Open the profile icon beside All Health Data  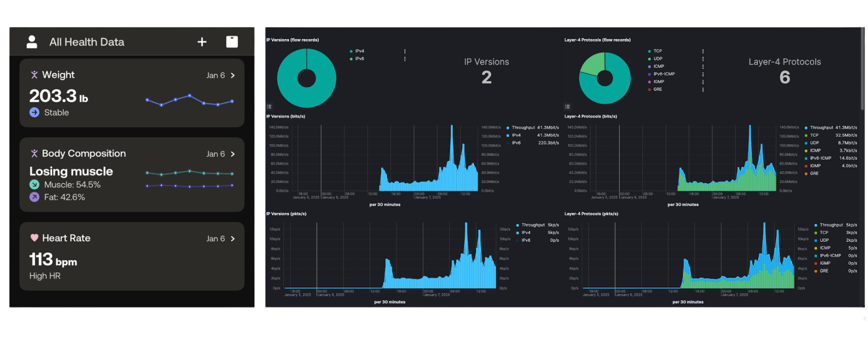pos(32,42)
